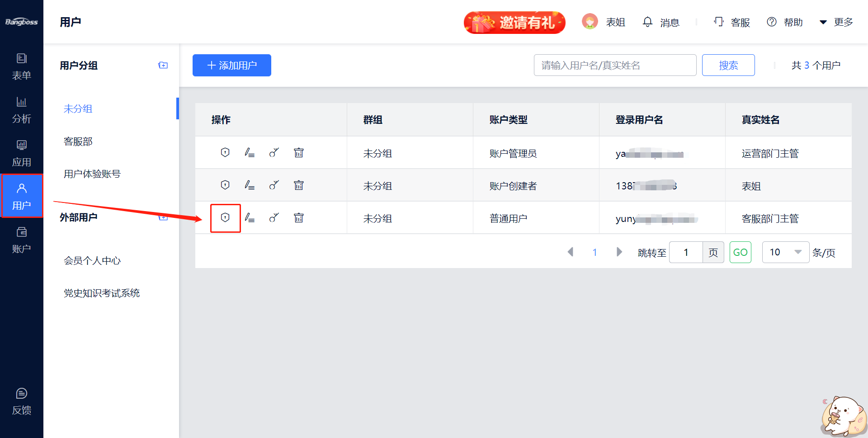Click the shield permission icon for 普通用户 row

click(x=225, y=218)
